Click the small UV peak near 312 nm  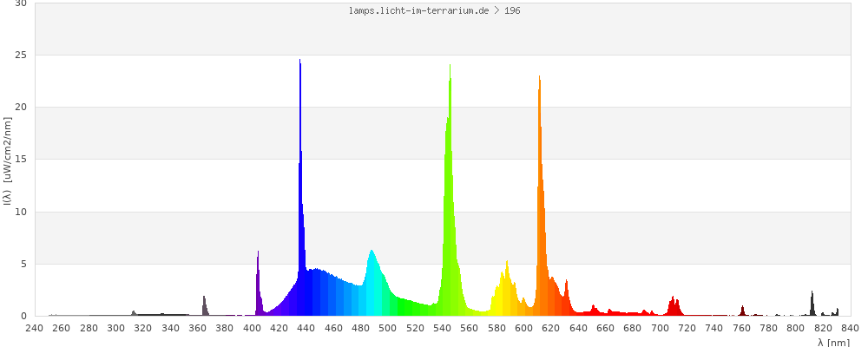tap(133, 312)
